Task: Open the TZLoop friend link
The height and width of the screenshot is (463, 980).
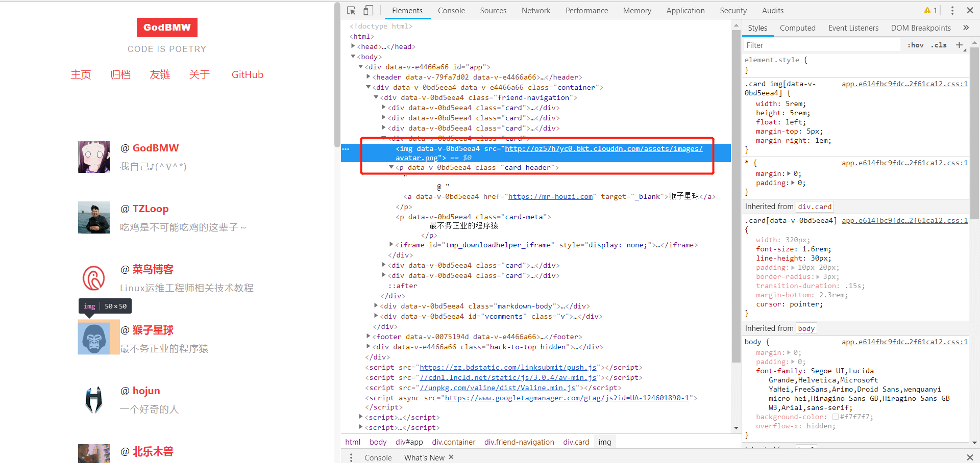Action: 151,209
